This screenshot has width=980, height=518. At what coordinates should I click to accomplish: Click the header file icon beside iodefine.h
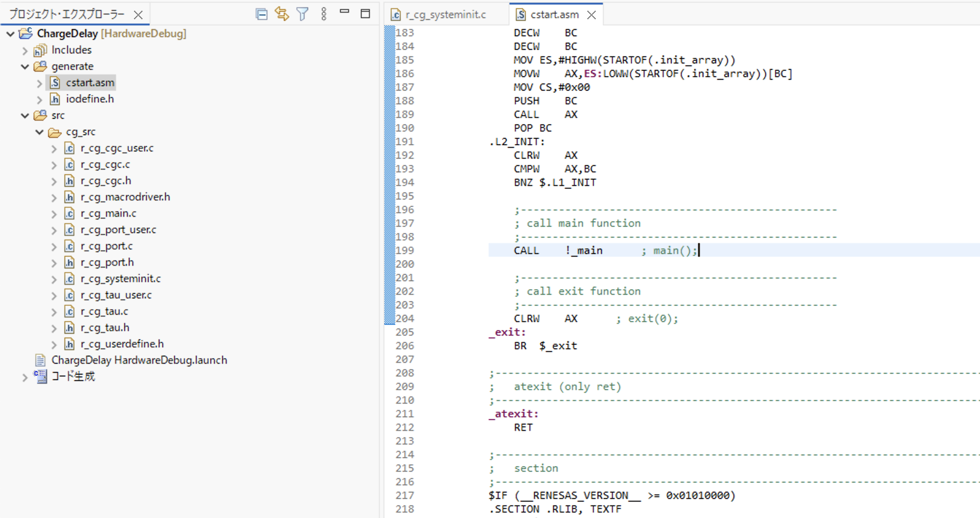coord(55,99)
